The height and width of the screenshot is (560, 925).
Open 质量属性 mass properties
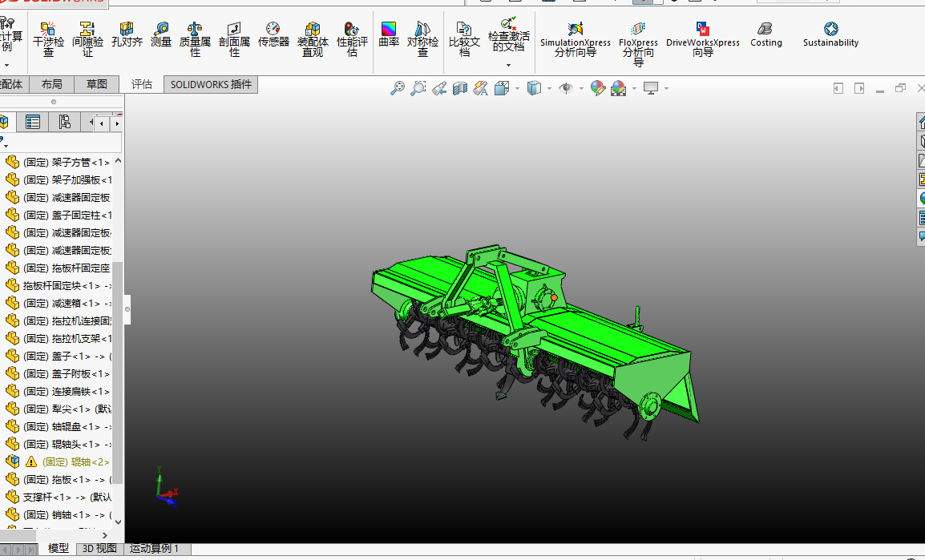click(195, 39)
